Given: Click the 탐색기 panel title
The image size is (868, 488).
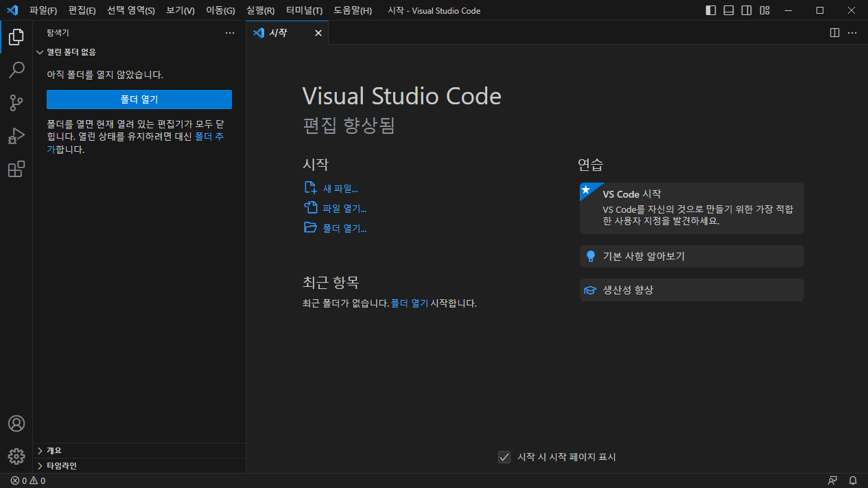Looking at the screenshot, I should tap(58, 32).
